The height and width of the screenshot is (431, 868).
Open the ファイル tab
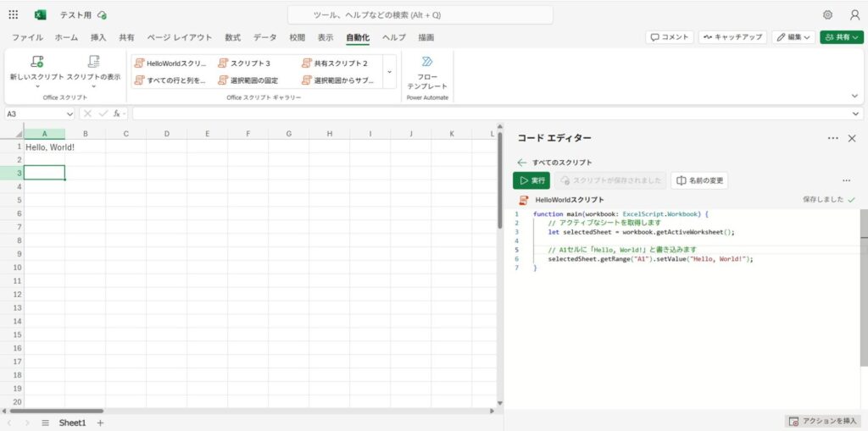[x=28, y=37]
